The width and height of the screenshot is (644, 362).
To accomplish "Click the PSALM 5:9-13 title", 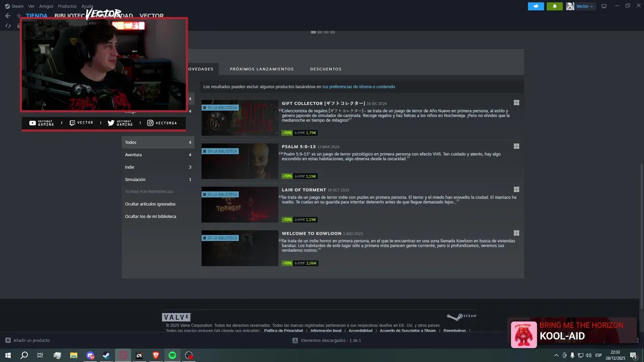I will tap(299, 147).
